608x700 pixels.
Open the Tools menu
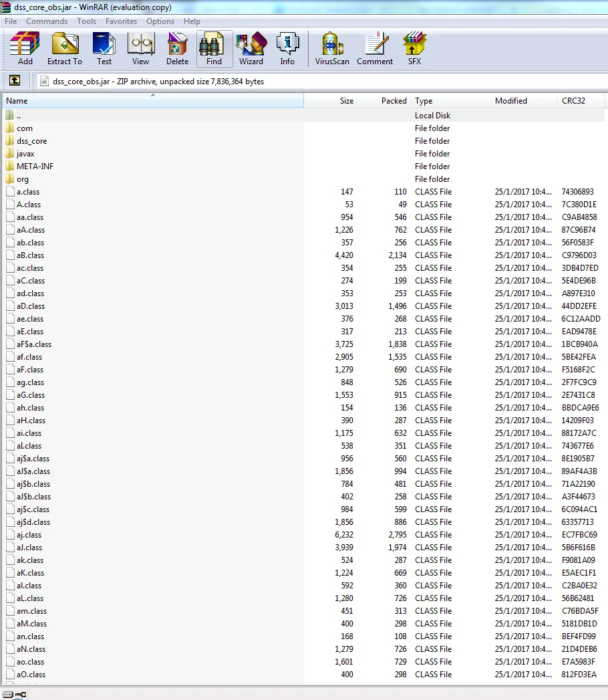coord(87,21)
